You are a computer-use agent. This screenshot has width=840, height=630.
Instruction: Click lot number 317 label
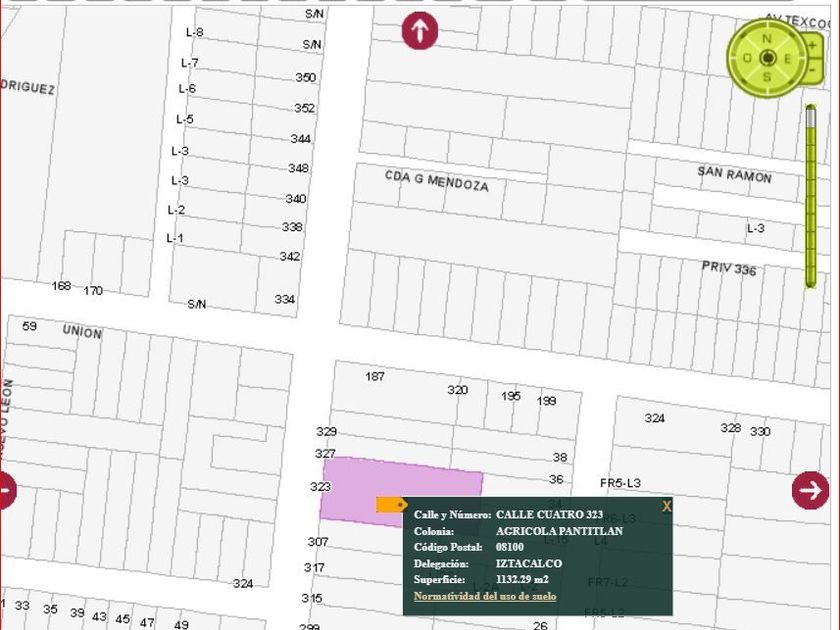pyautogui.click(x=314, y=567)
